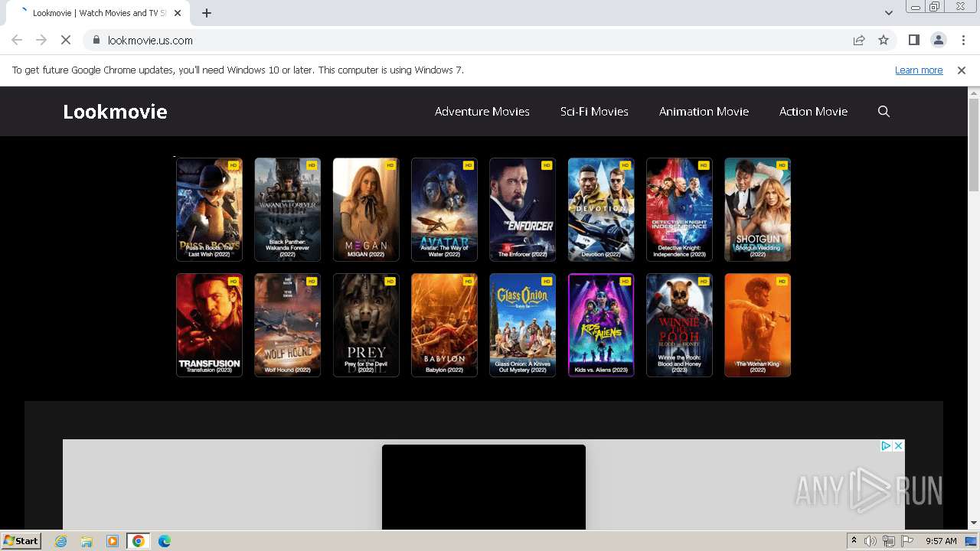Bookmark this page with star icon
Viewport: 980px width, 551px height.
pyautogui.click(x=884, y=40)
